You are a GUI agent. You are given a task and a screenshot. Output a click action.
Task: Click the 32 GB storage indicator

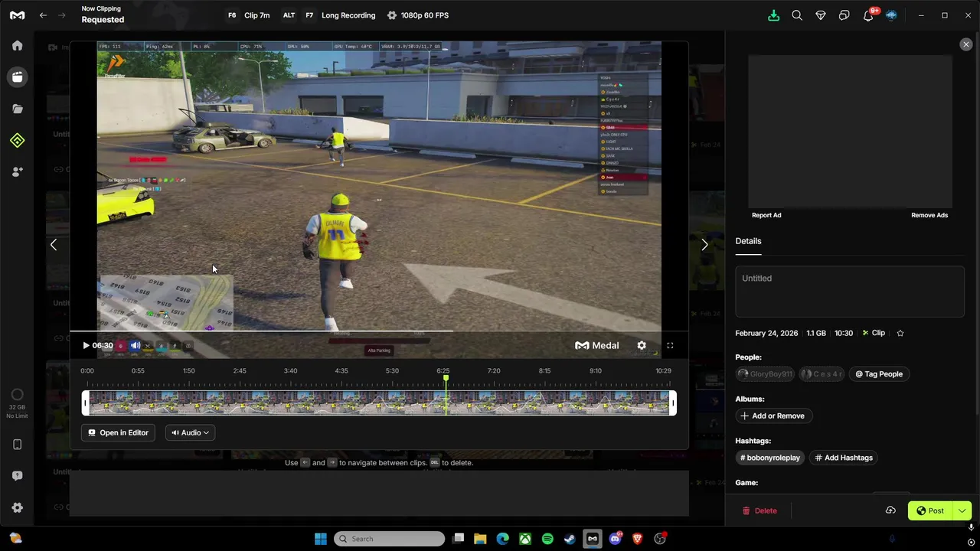(x=17, y=403)
